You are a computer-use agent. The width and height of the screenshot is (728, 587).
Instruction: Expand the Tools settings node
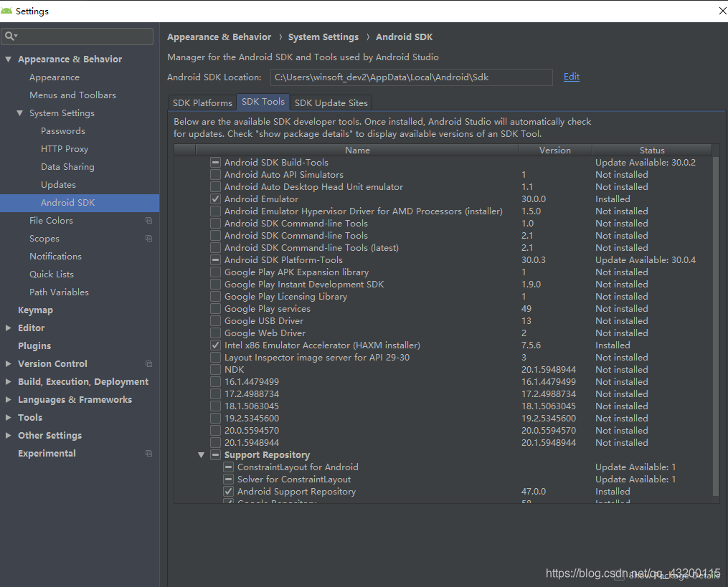(x=8, y=417)
